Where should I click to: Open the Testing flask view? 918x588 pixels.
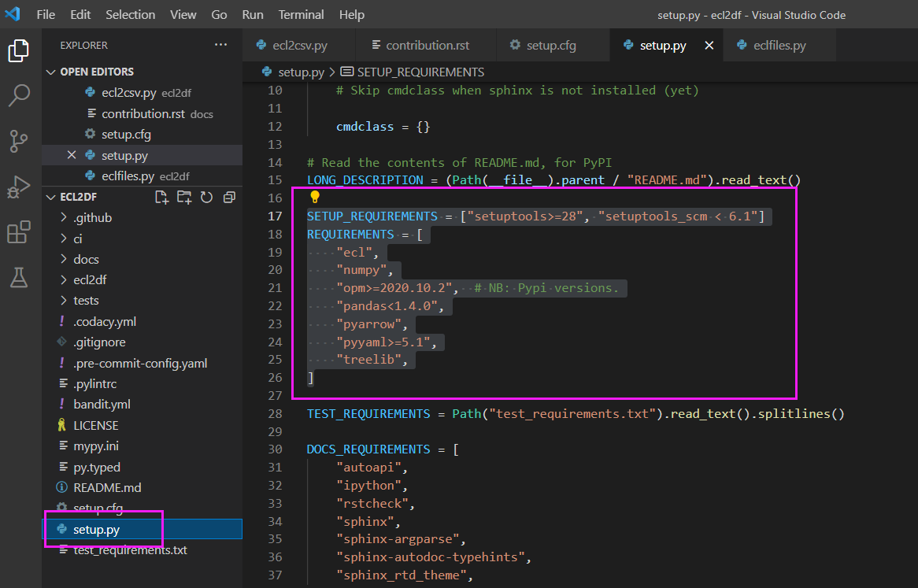(19, 277)
